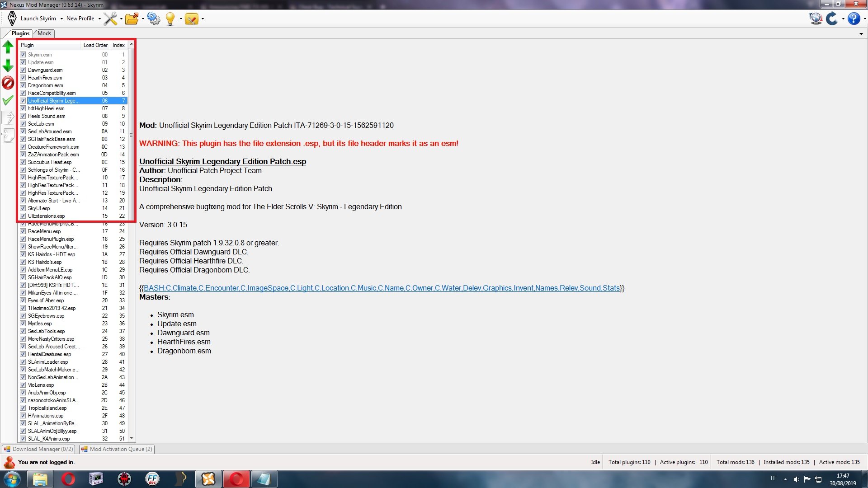This screenshot has width=868, height=488.
Task: Toggle SkyUI.esp checkbox
Action: (x=23, y=208)
